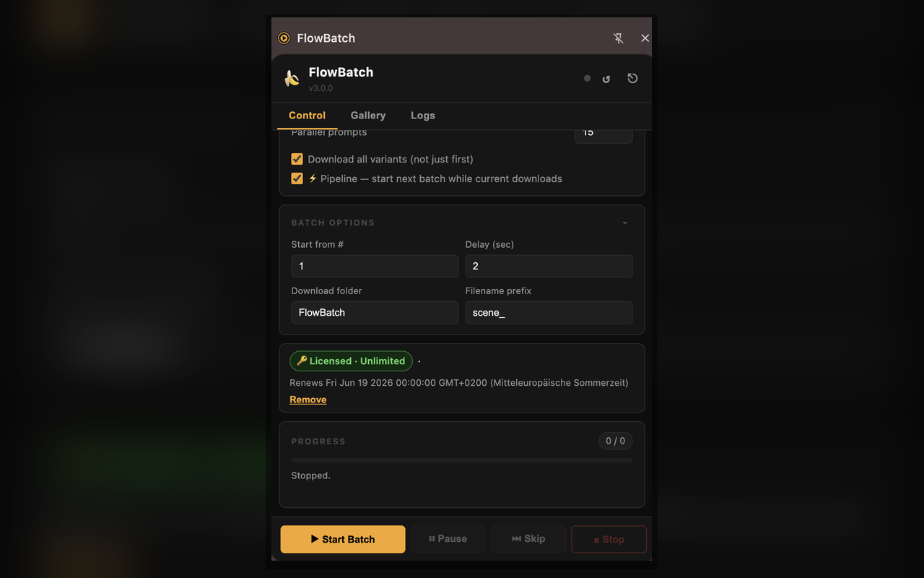The image size is (924, 578).
Task: Close the FlowBatch side panel
Action: click(645, 38)
